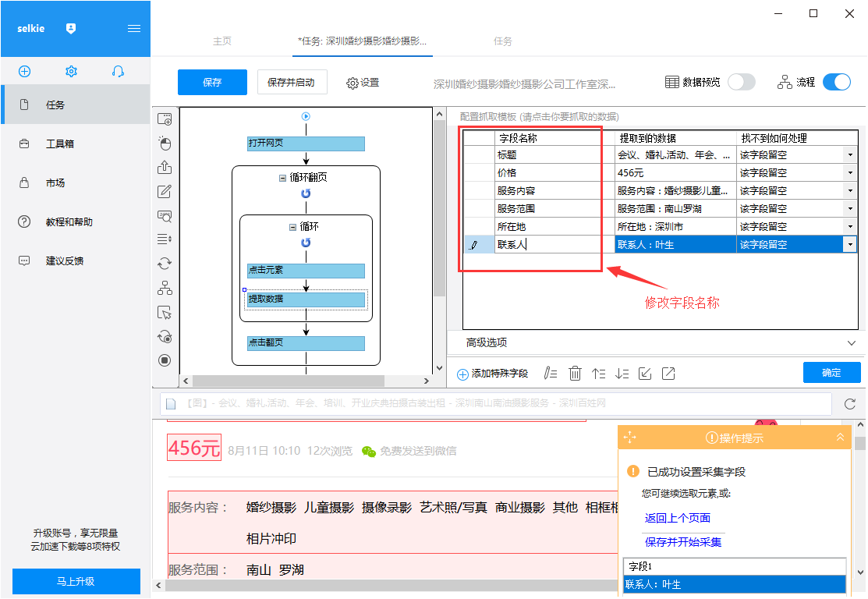
Task: Open dropdown in the 服务范围 row
Action: (x=850, y=209)
